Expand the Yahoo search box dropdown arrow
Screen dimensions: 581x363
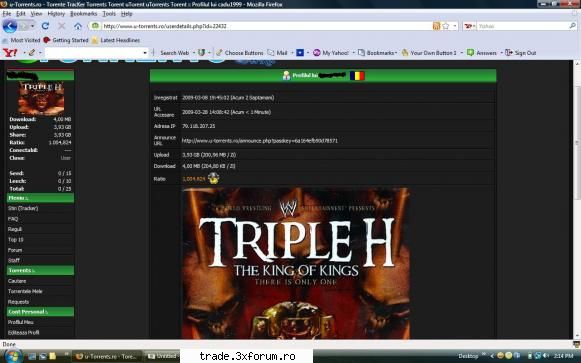(145, 53)
